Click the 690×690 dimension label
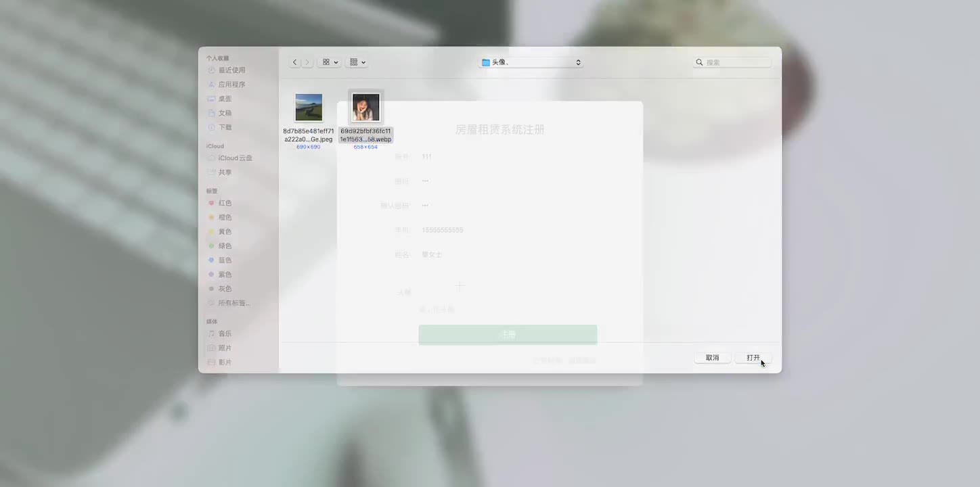Screen dimensions: 980x487 [309, 147]
